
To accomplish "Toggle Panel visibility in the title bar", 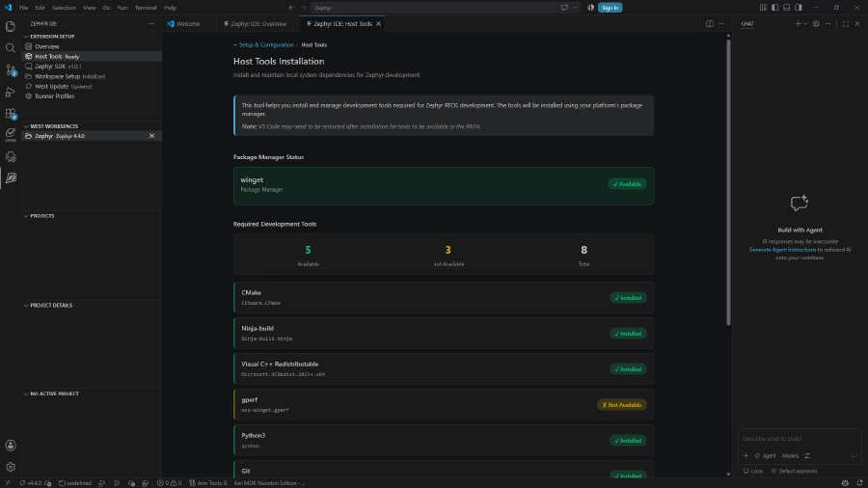I will [786, 8].
